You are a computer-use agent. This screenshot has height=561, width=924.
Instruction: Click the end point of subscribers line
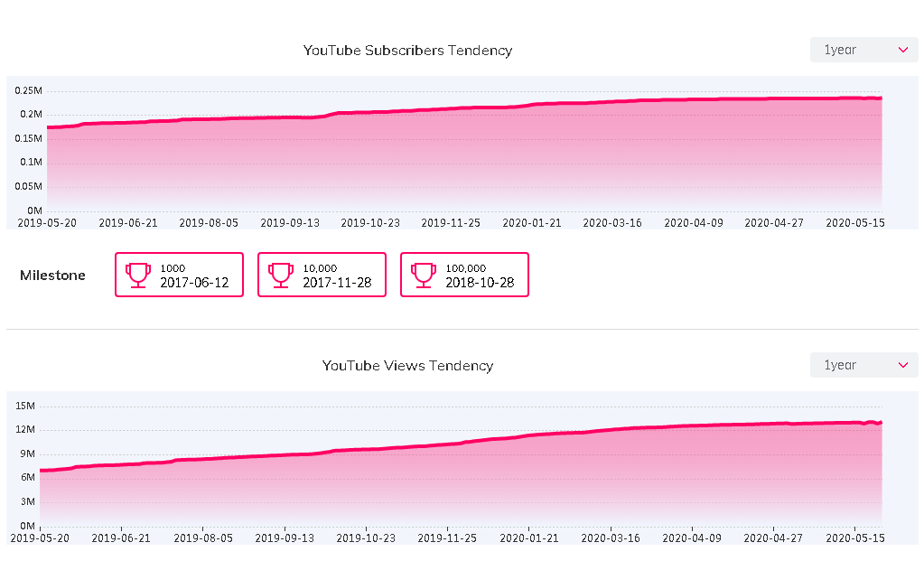coord(881,98)
